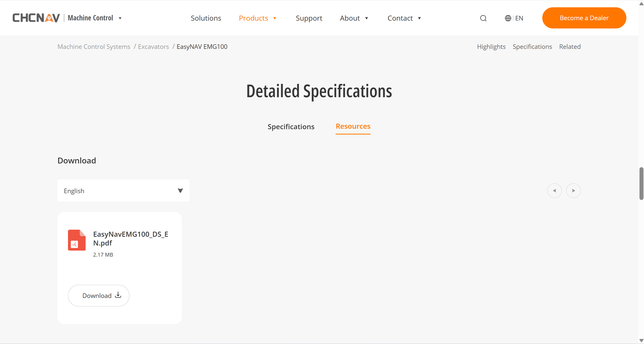Click the globe language icon

click(x=508, y=18)
